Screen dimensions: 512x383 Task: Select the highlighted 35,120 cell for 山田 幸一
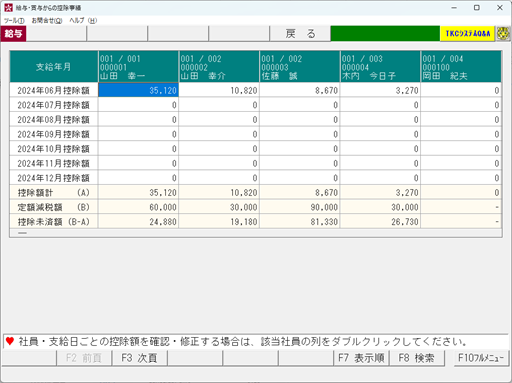click(x=138, y=90)
